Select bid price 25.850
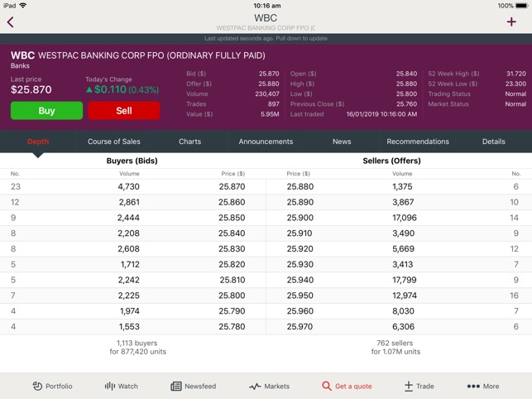The width and height of the screenshot is (532, 399). (232, 218)
